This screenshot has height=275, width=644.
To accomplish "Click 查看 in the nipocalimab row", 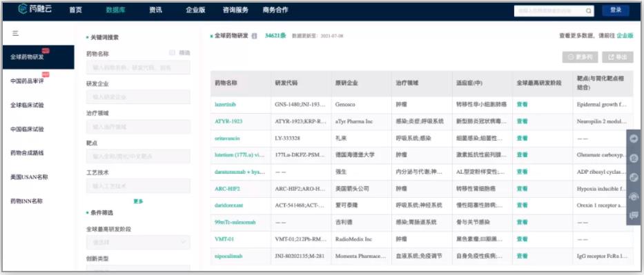I will click(x=522, y=256).
